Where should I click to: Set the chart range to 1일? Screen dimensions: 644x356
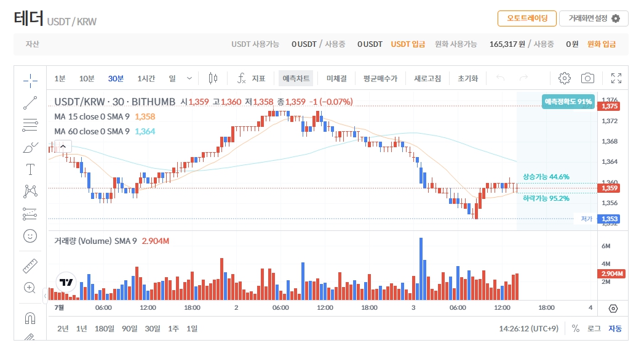click(192, 328)
